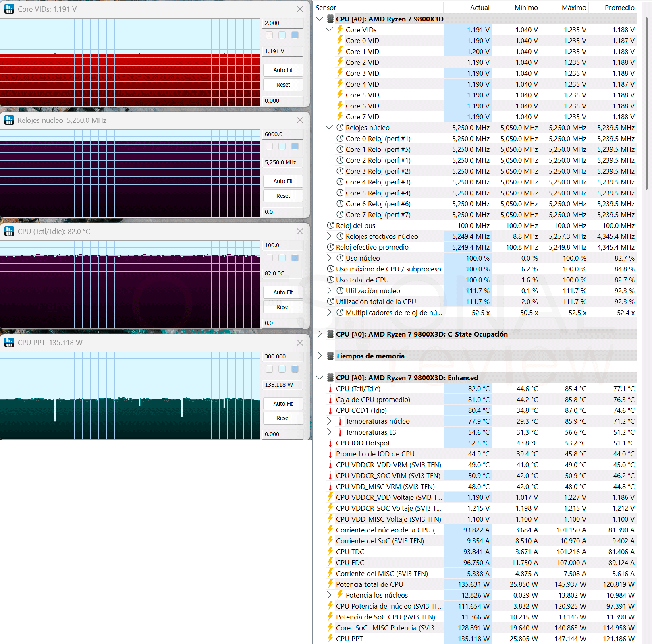652x644 pixels.
Task: Click the clock icon of Utilización total de la CPU
Action: [x=330, y=301]
